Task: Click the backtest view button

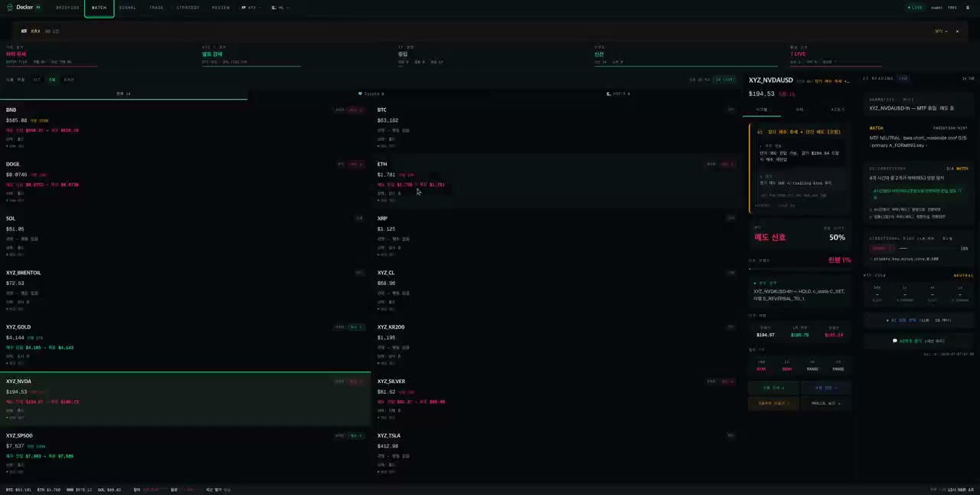Action: (x=826, y=403)
